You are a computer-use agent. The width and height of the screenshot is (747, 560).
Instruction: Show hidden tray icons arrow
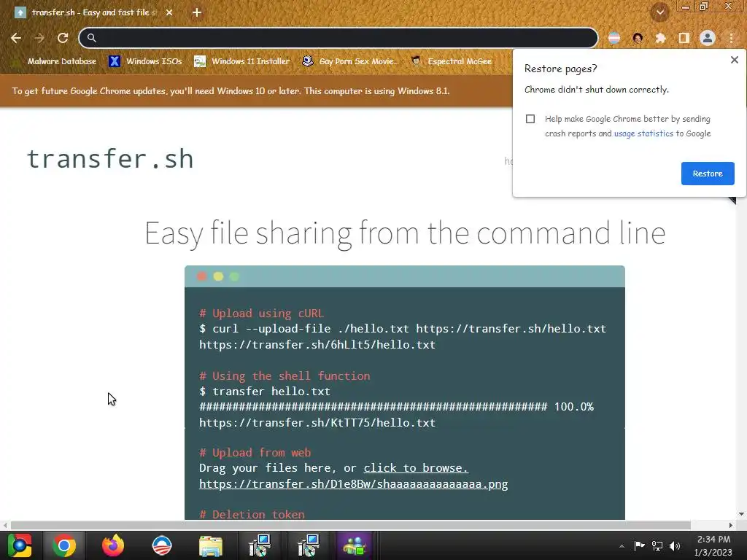pos(622,546)
